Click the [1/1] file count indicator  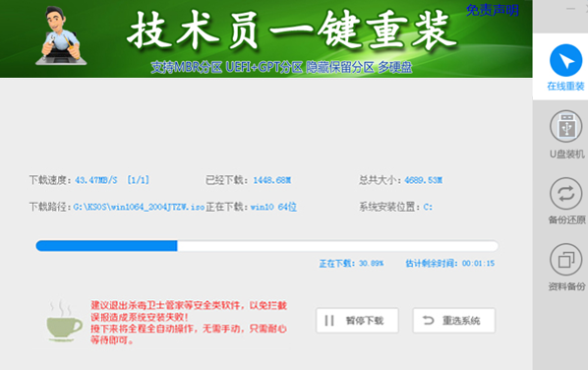click(x=138, y=180)
